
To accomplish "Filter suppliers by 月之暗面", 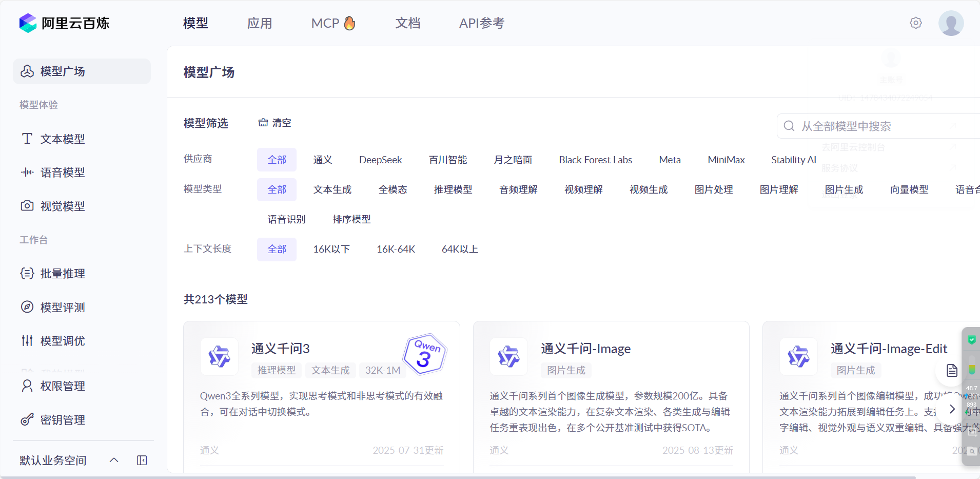I will (513, 160).
